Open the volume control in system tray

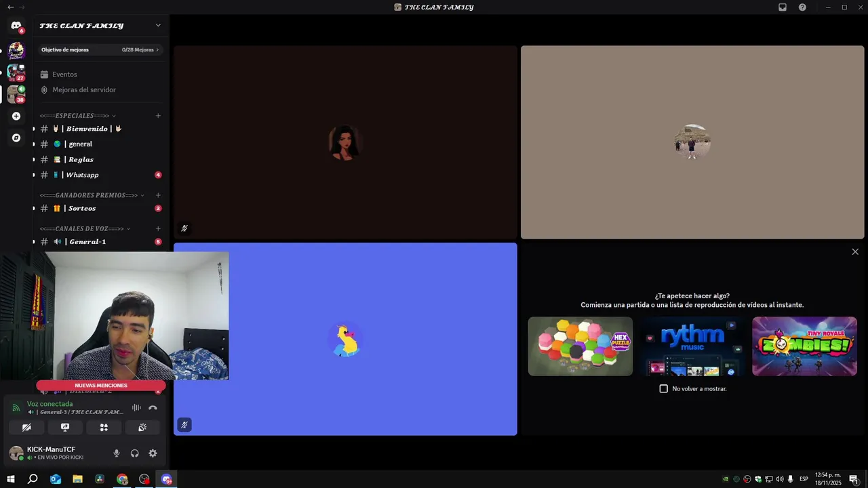(x=780, y=479)
